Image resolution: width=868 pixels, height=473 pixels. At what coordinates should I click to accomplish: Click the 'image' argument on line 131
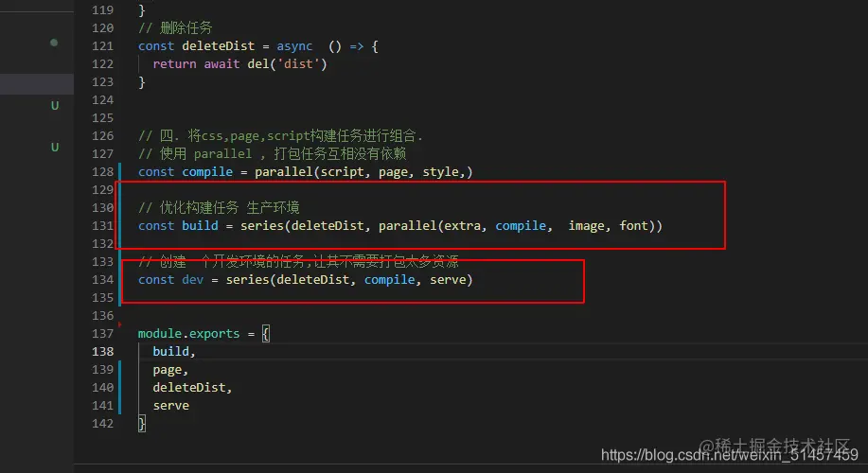click(x=586, y=226)
